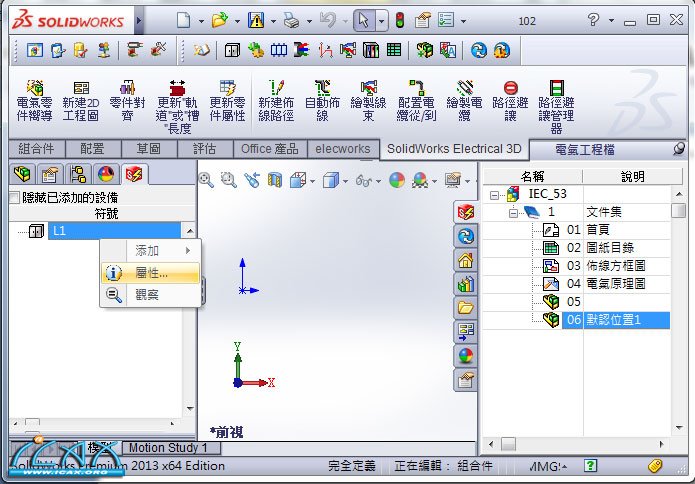Select the L1 component in tree
Screen dimensions: 695x484
[x=114, y=231]
